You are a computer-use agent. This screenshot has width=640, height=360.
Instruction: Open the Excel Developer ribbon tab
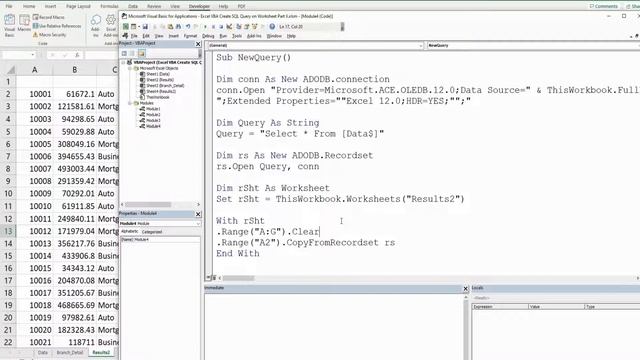[x=199, y=7]
